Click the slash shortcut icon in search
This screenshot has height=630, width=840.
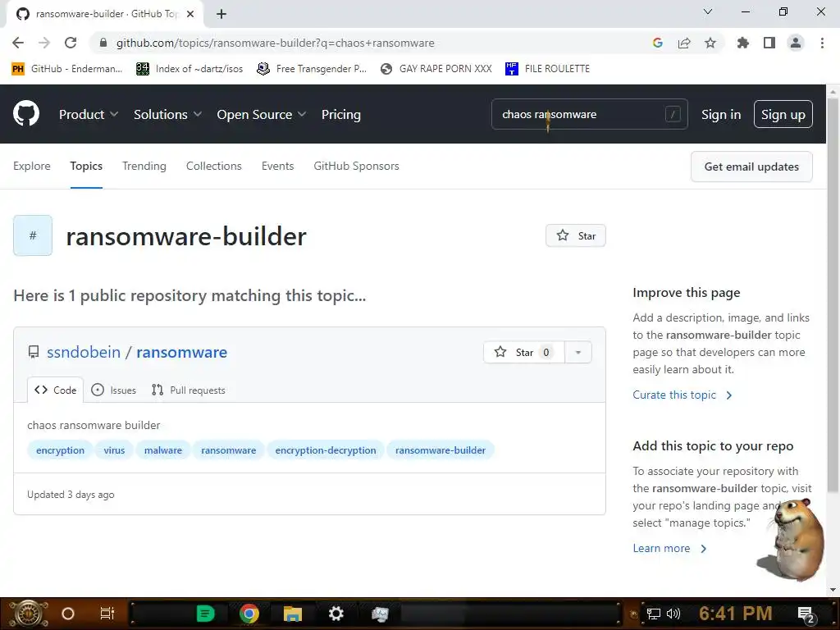click(673, 114)
